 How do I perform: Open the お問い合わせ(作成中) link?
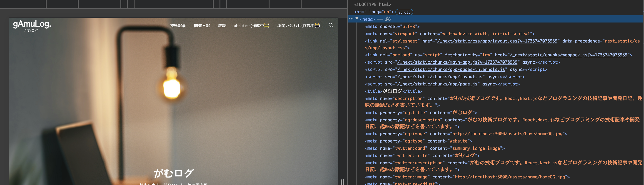pos(298,25)
